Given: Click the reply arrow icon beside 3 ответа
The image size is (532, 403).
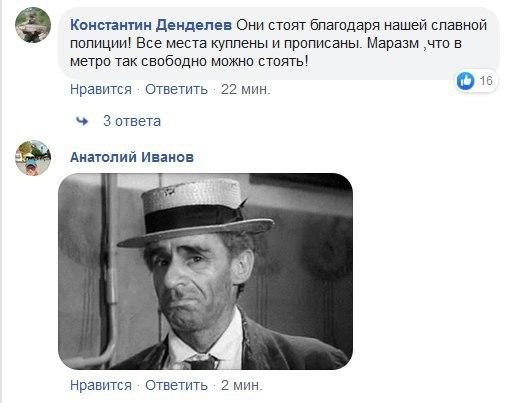Looking at the screenshot, I should pyautogui.click(x=82, y=121).
